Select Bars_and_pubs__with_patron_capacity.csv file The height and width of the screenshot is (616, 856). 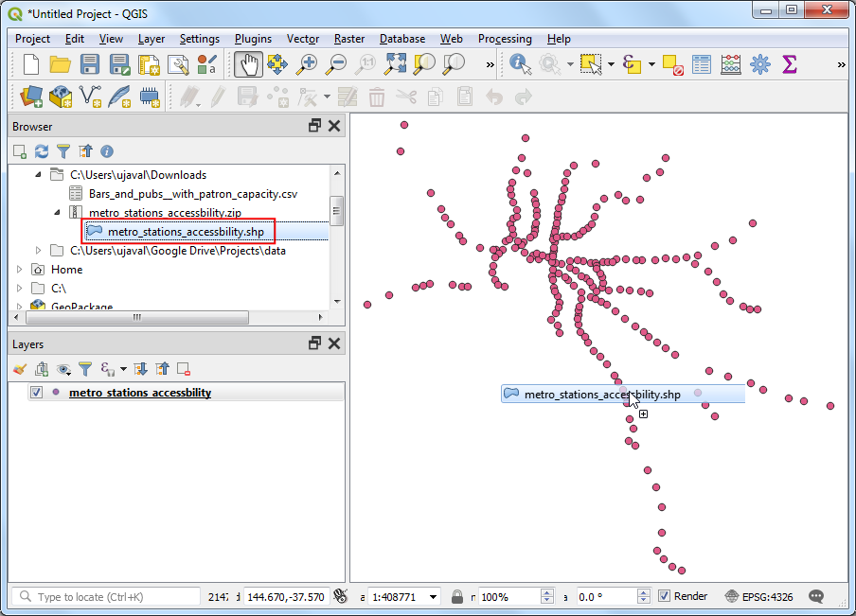(192, 194)
